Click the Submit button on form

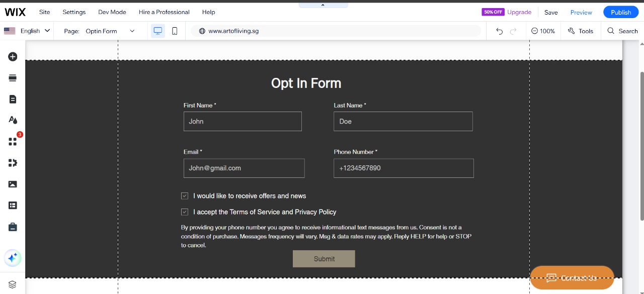(x=324, y=259)
